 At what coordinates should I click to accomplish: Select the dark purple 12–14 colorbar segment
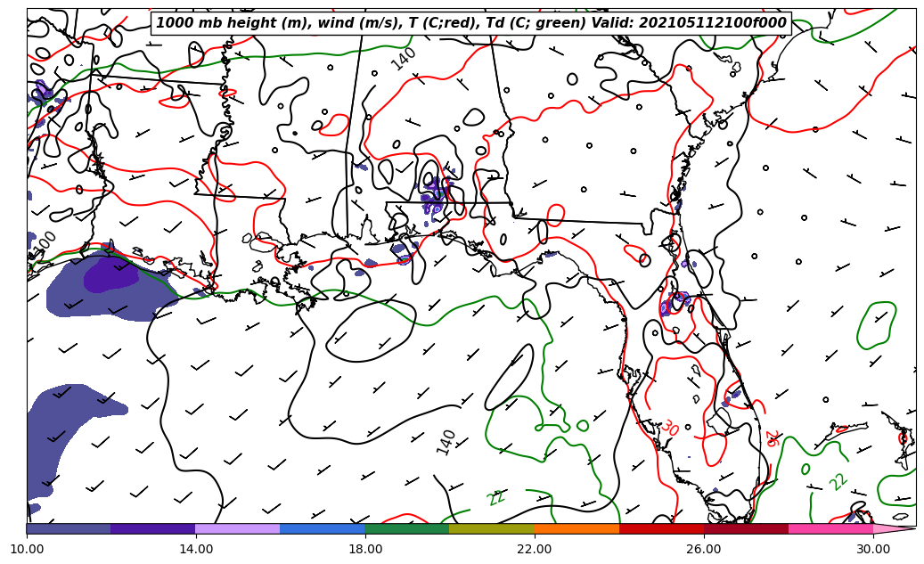152,528
